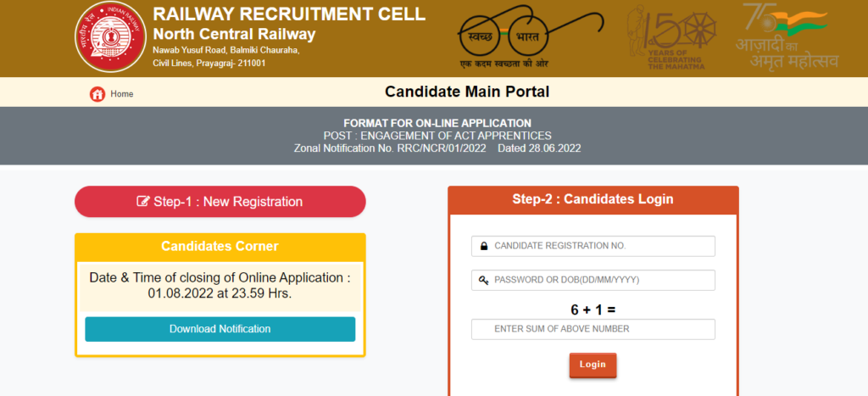Focus the Password or DOB field
868x396 pixels.
[x=593, y=280]
